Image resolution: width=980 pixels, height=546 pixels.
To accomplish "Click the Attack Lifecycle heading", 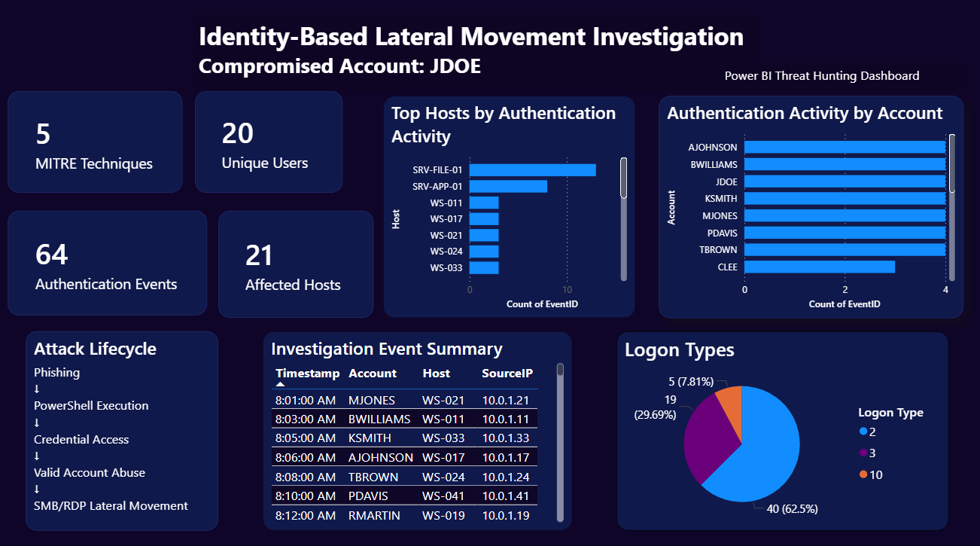I will 96,349.
